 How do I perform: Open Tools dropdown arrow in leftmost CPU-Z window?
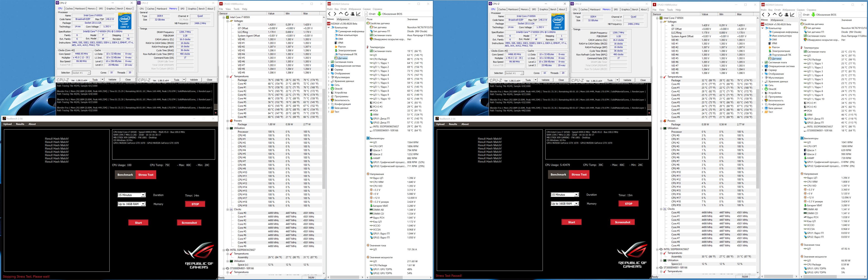click(x=102, y=80)
